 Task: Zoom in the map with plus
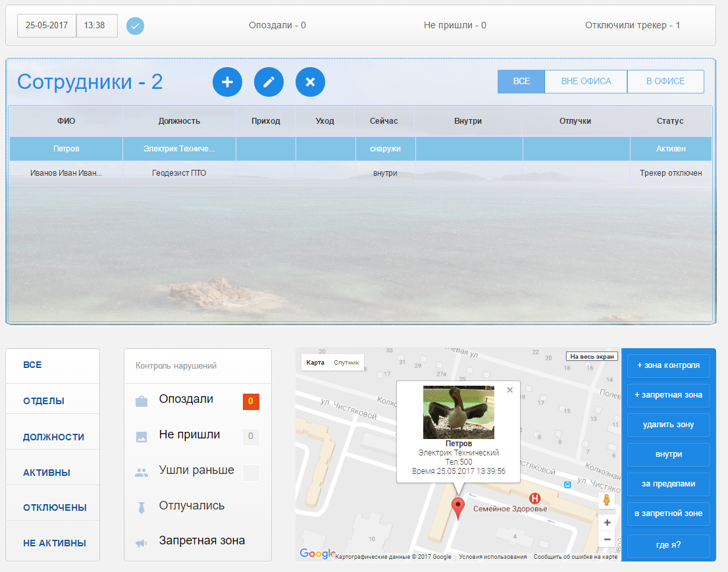pyautogui.click(x=607, y=523)
